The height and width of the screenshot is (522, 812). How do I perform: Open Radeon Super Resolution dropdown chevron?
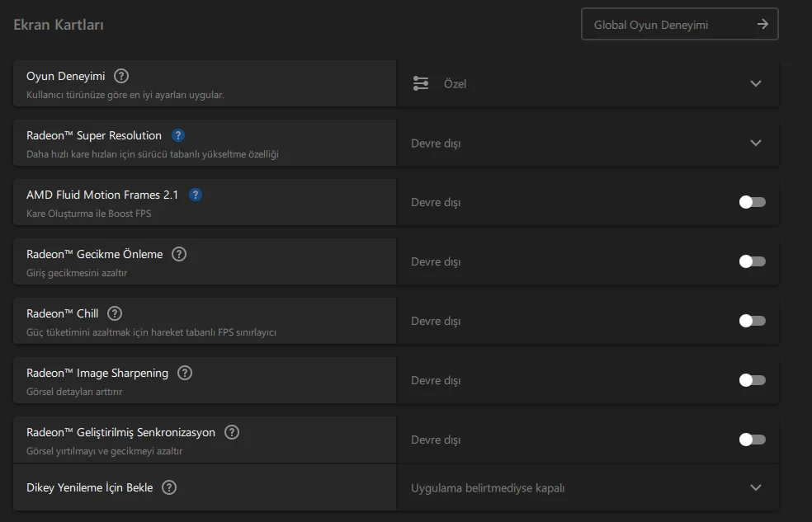pyautogui.click(x=756, y=143)
